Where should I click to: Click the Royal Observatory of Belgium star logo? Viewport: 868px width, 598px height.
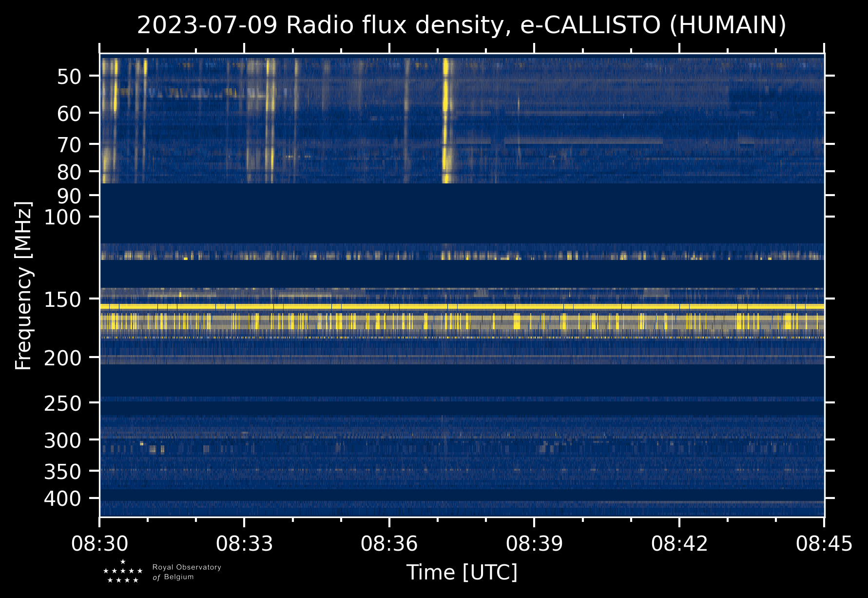(123, 571)
